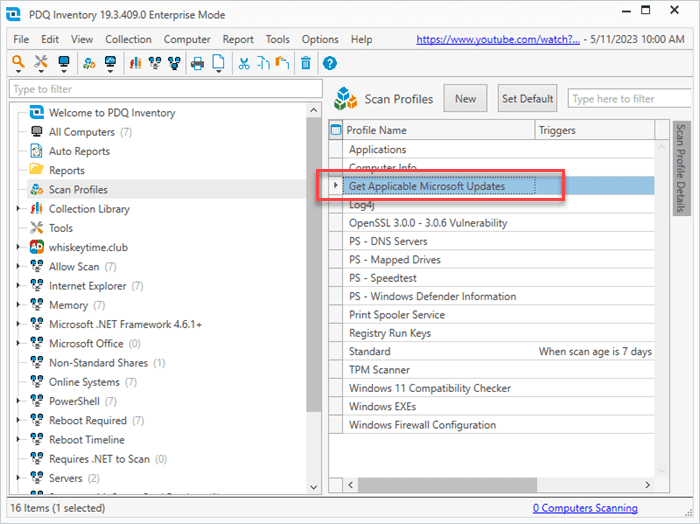
Task: Expand the Collection Library tree node
Action: (18, 208)
